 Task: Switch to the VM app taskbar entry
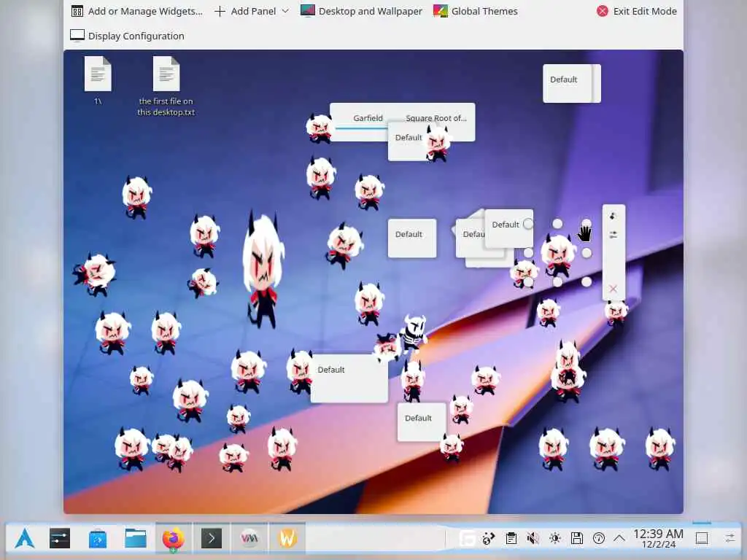(x=249, y=539)
